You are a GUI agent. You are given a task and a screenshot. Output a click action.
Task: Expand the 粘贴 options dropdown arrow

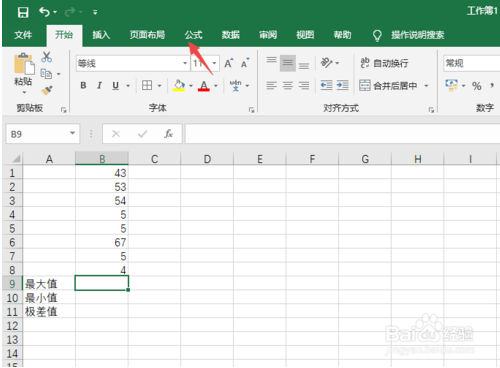pos(24,92)
